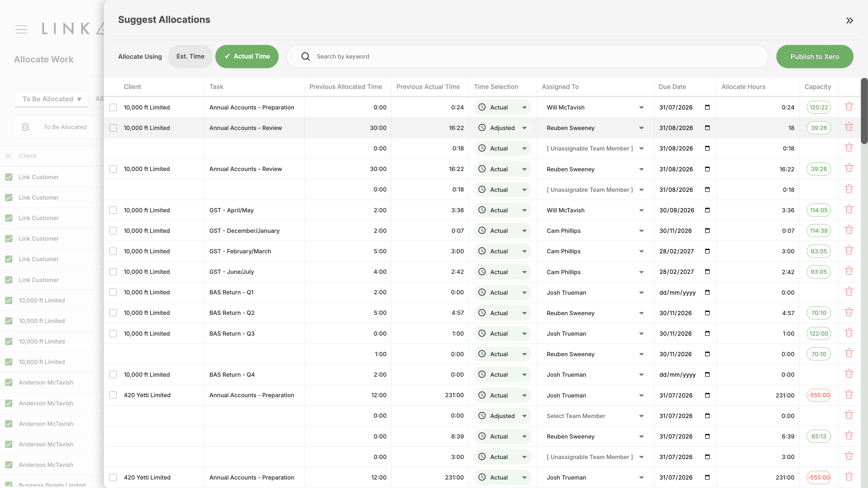Screen dimensions: 868x488
Task: Click the To Be Allocated saved view button
Action: point(59,127)
